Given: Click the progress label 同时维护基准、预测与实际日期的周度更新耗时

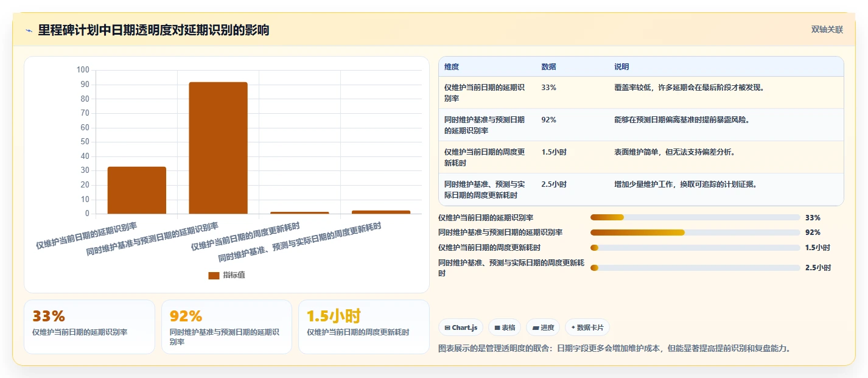Looking at the screenshot, I should tap(511, 268).
